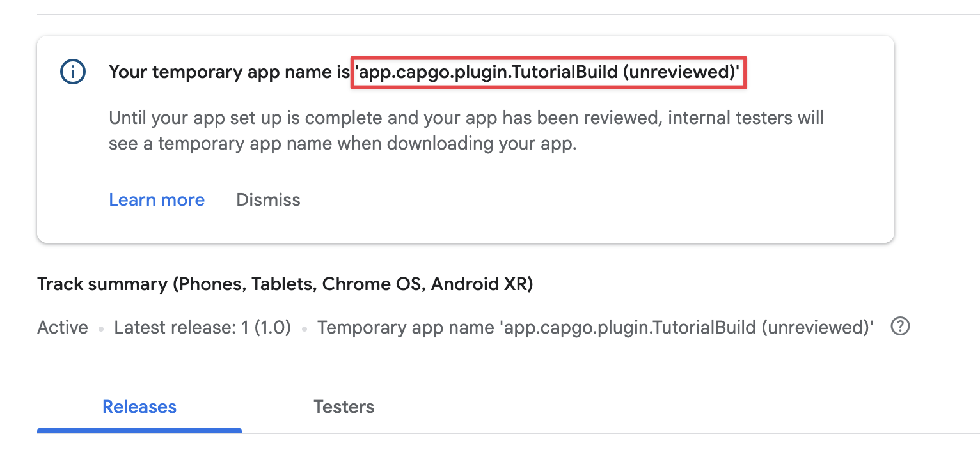This screenshot has width=980, height=455.
Task: Open the Learn more link
Action: (x=157, y=199)
